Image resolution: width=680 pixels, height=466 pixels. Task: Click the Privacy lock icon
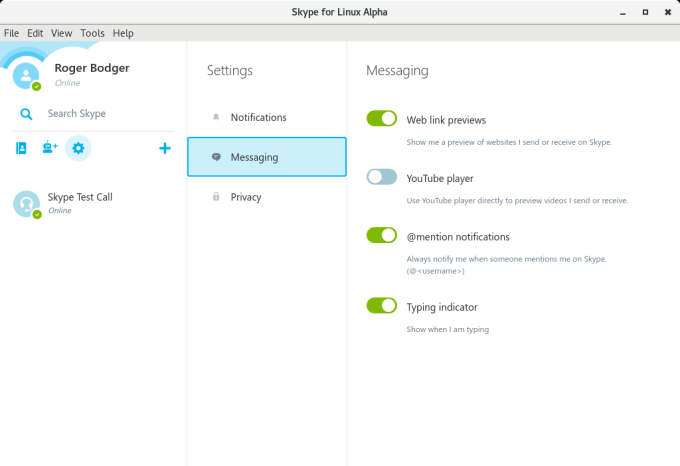tap(216, 197)
